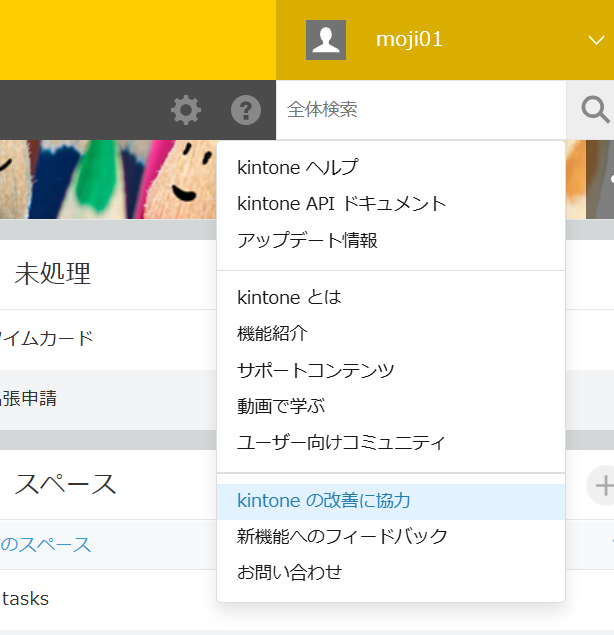Screen dimensions: 614x635
Task: Select お問い合わせ menu item
Action: pyautogui.click(x=391, y=572)
